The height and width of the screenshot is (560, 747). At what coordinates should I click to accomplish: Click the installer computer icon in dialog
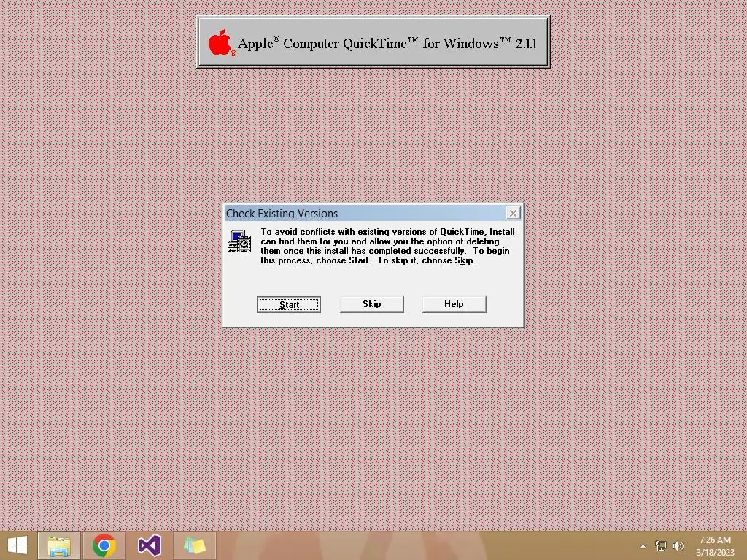pos(239,241)
